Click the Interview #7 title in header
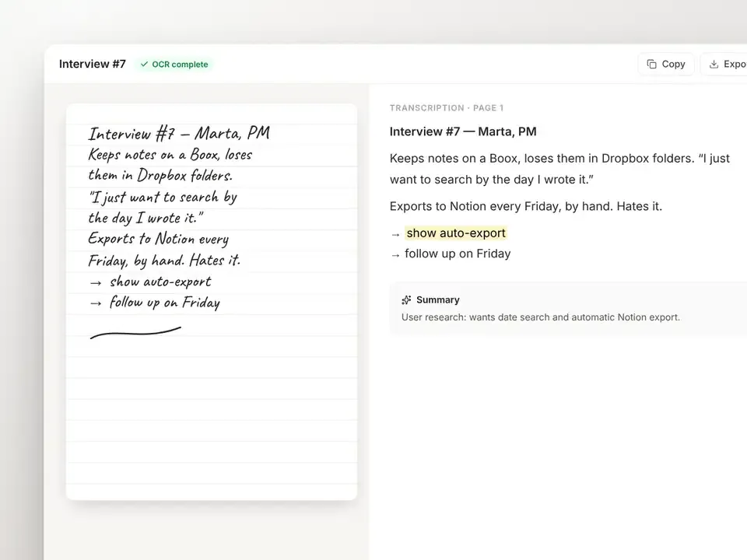Viewport: 747px width, 560px height. click(93, 65)
